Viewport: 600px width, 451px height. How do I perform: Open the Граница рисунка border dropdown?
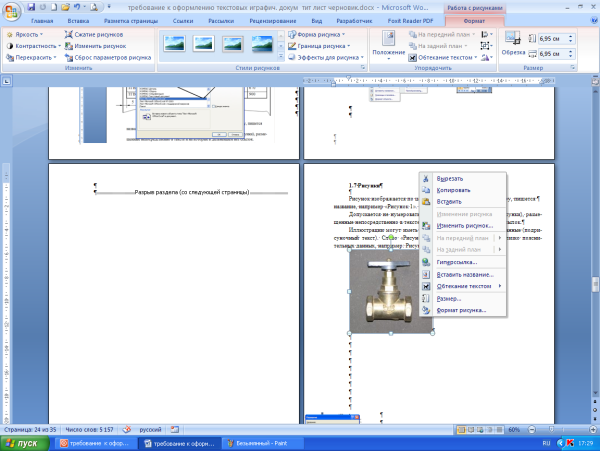click(322, 46)
